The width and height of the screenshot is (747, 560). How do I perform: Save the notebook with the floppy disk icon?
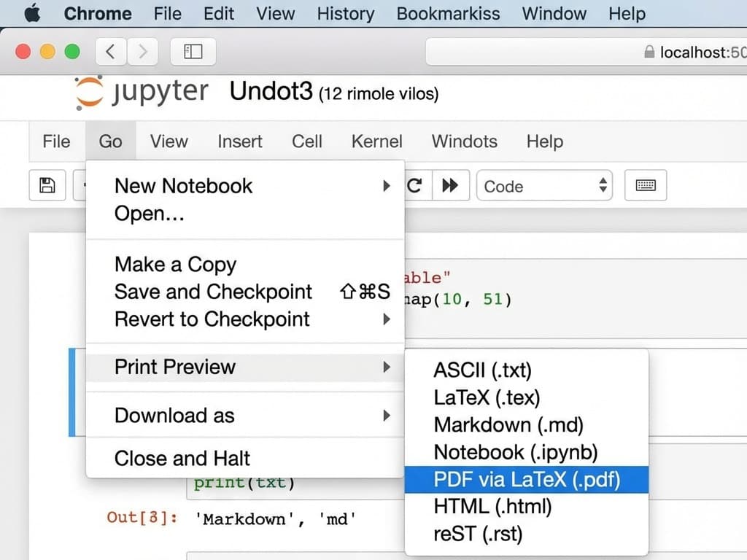point(46,185)
